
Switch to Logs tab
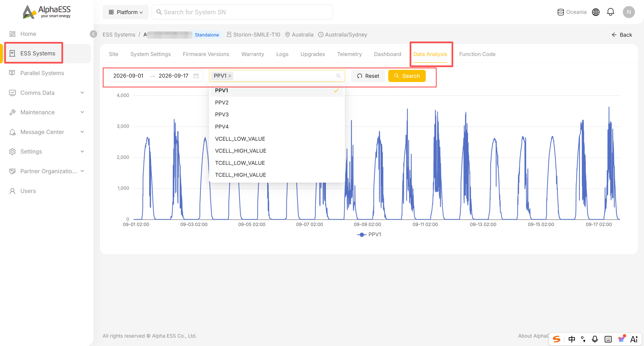tap(282, 54)
